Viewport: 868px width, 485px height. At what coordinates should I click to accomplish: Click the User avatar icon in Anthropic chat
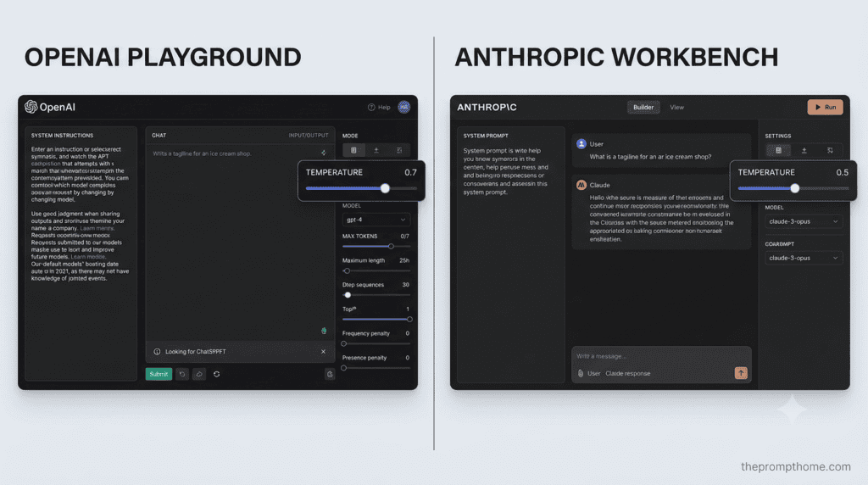581,144
